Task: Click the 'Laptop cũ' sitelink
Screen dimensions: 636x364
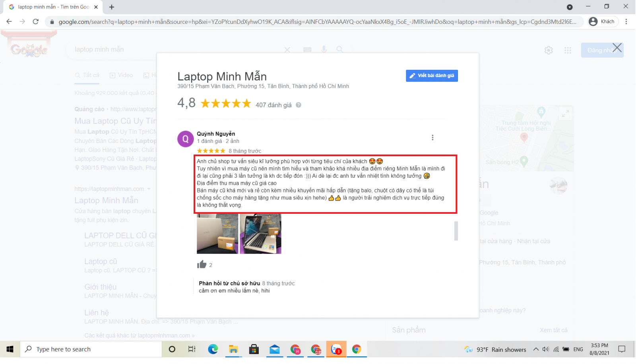Action: pos(101,261)
